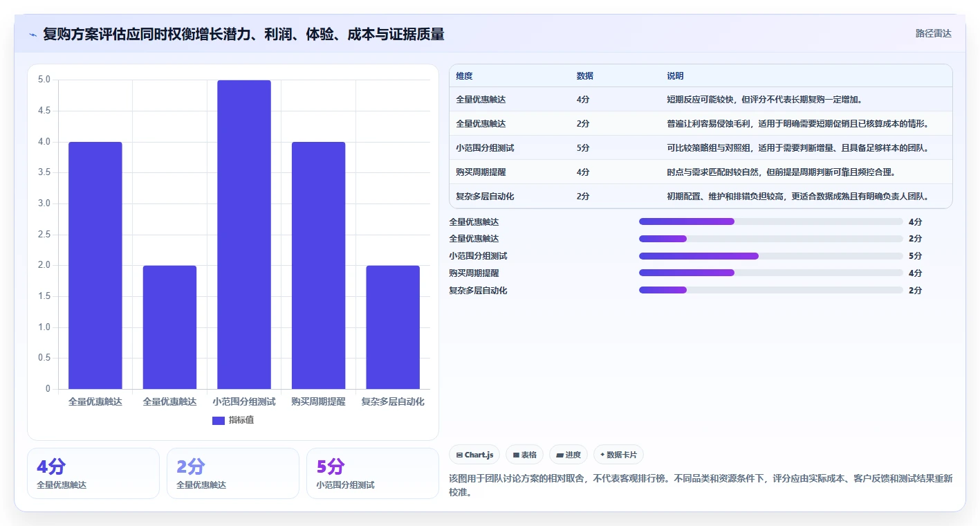Click the 全量优惠触达 progress bar showing 2分

(x=771, y=239)
